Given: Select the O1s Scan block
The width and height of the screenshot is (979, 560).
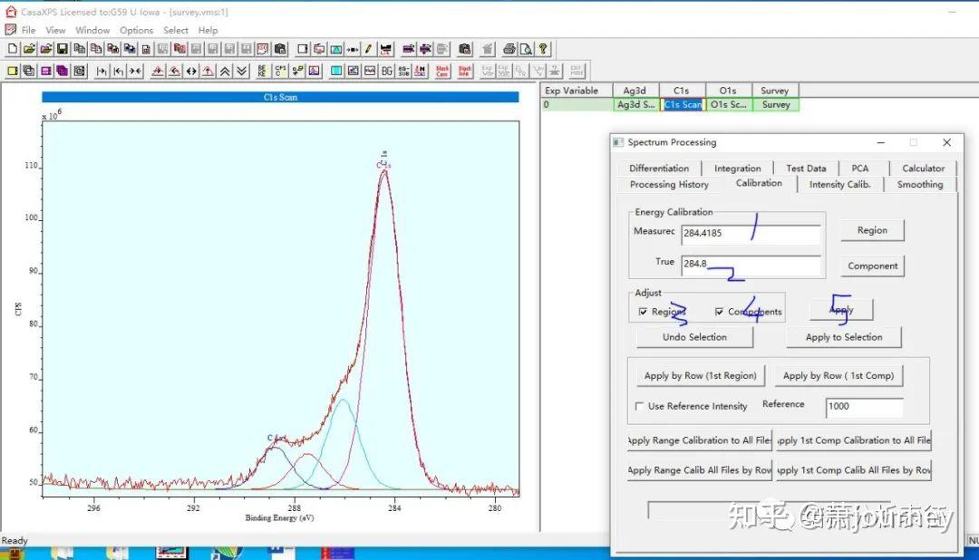Looking at the screenshot, I should [x=729, y=105].
